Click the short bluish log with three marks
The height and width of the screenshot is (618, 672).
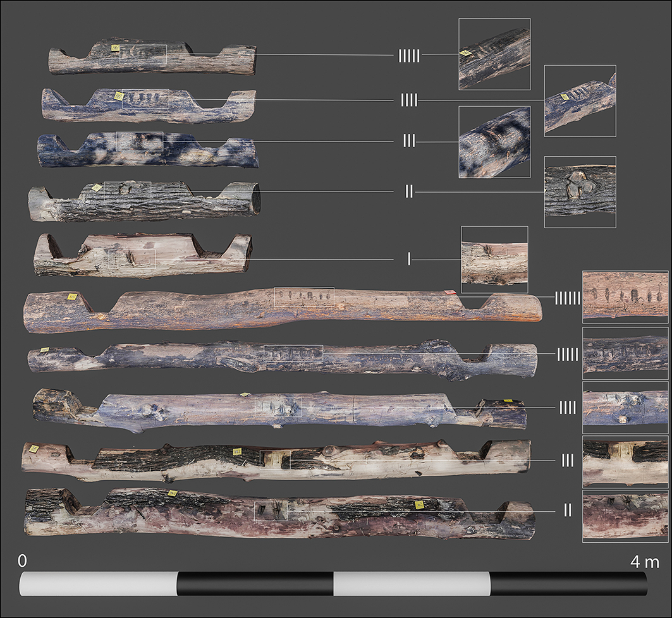[149, 150]
